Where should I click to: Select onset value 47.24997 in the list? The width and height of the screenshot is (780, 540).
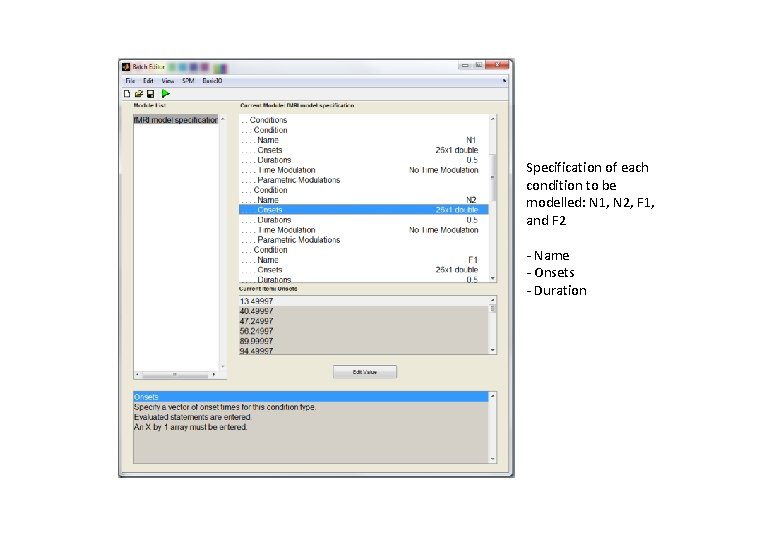click(364, 321)
